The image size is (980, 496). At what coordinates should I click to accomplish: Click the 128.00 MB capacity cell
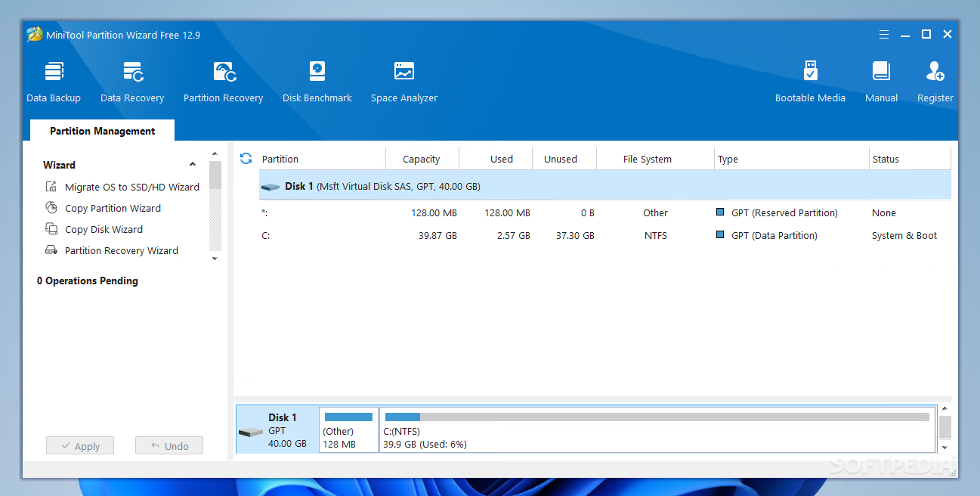pos(434,213)
